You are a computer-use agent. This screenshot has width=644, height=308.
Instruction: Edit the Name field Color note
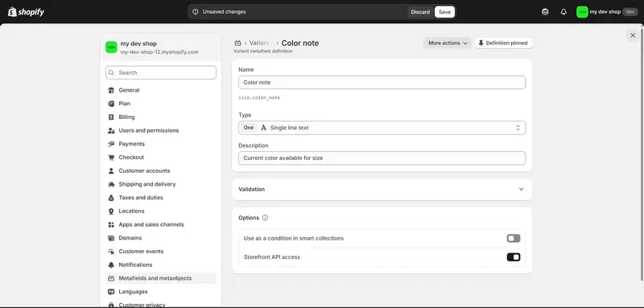[x=382, y=83]
